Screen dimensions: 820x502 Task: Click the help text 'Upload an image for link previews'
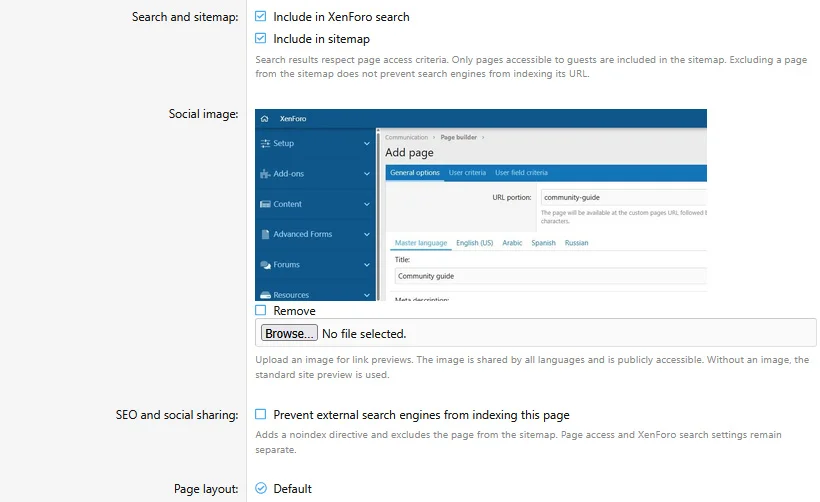tap(532, 367)
